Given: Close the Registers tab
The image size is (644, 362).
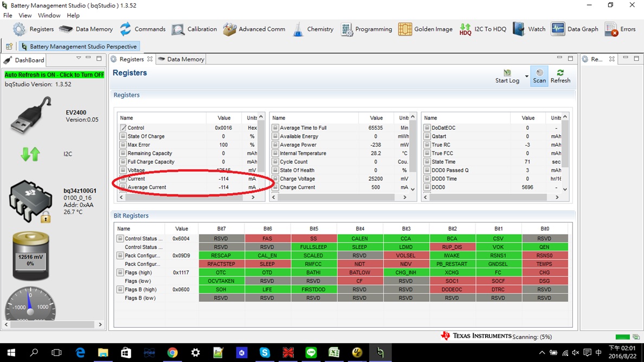Looking at the screenshot, I should tap(150, 59).
